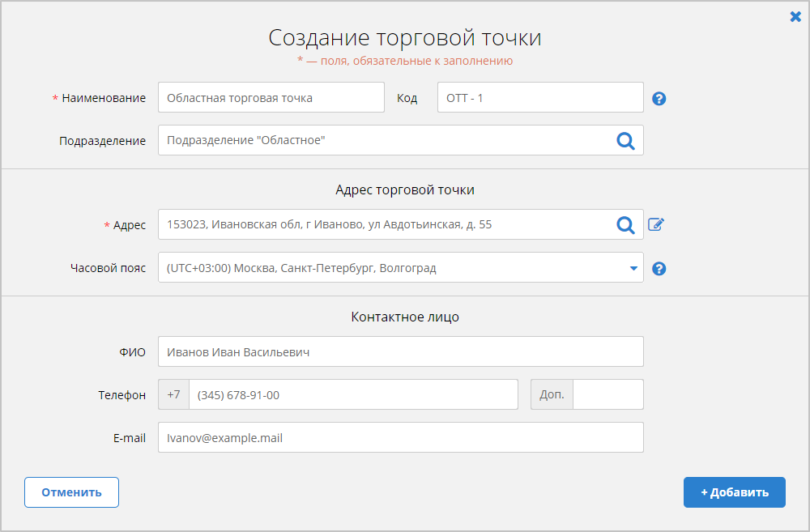The height and width of the screenshot is (532, 810).
Task: Click the Телефон number input
Action: (x=352, y=395)
